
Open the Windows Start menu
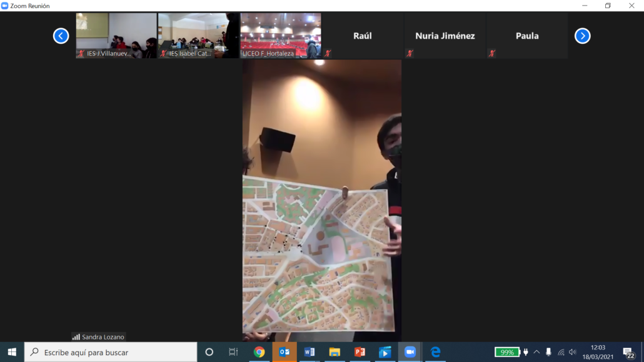[12, 352]
